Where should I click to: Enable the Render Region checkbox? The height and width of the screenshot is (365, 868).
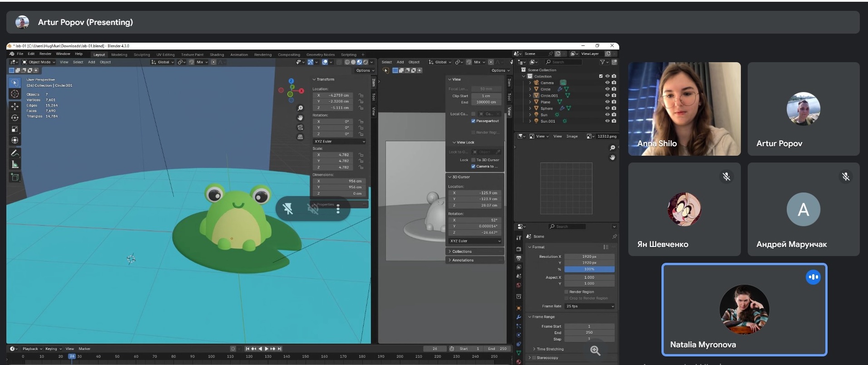point(566,292)
